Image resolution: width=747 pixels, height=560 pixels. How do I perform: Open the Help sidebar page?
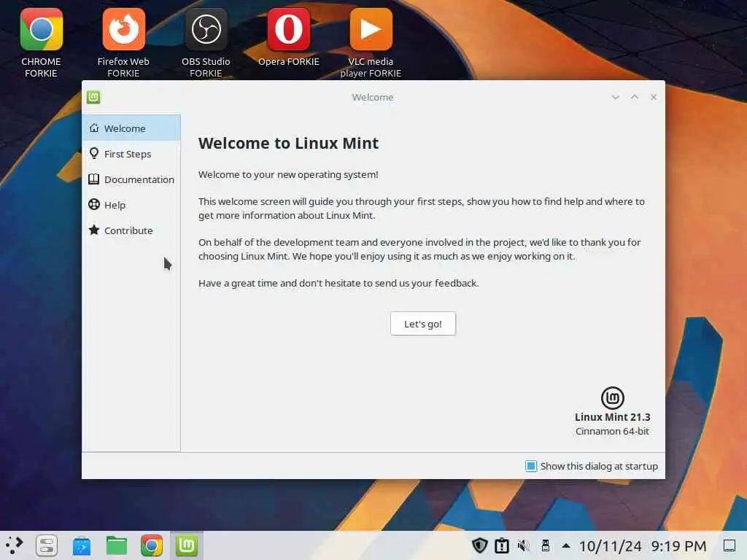[x=131, y=205]
